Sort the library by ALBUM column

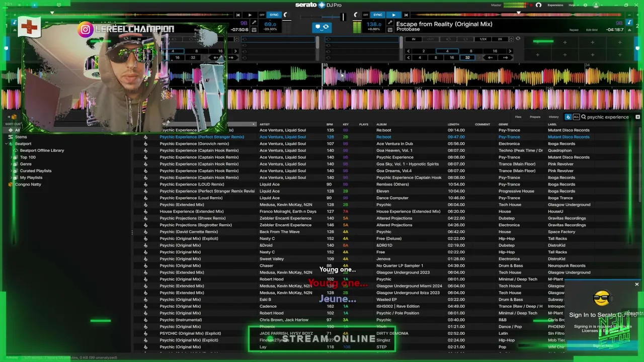coord(381,124)
